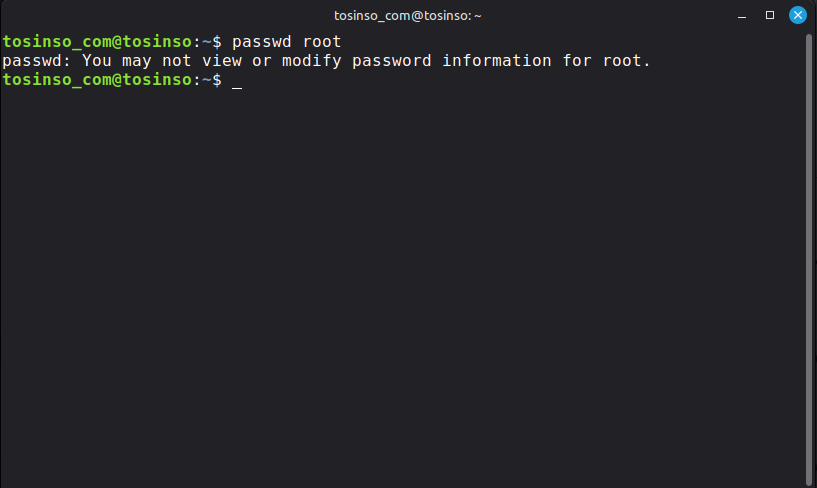Image resolution: width=817 pixels, height=488 pixels.
Task: Click the dollar sign on the last prompt
Action: click(217, 80)
